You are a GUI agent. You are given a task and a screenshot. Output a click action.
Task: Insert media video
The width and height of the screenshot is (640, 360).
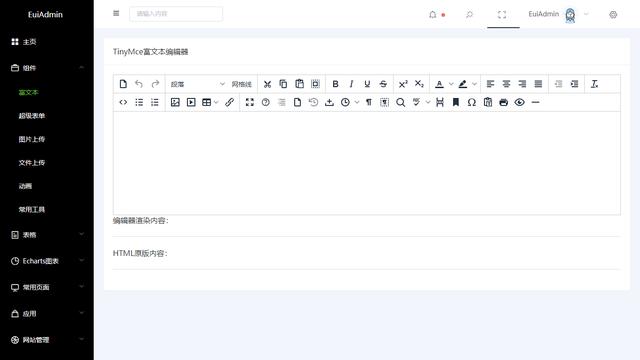pyautogui.click(x=191, y=102)
